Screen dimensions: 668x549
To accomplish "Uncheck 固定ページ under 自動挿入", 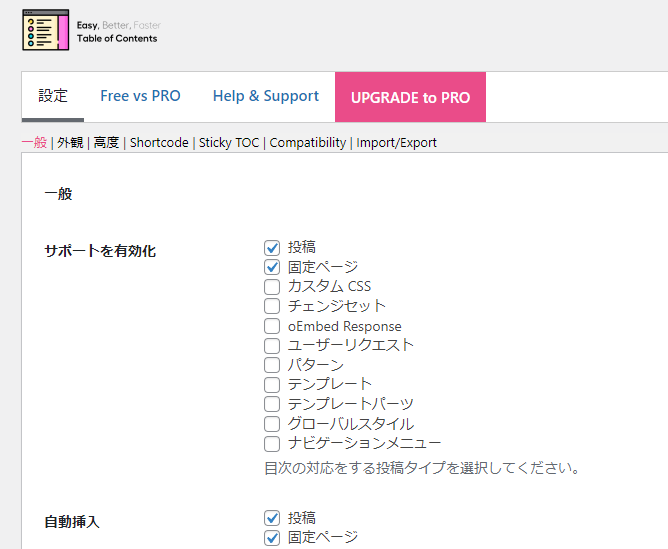I will click(x=272, y=538).
